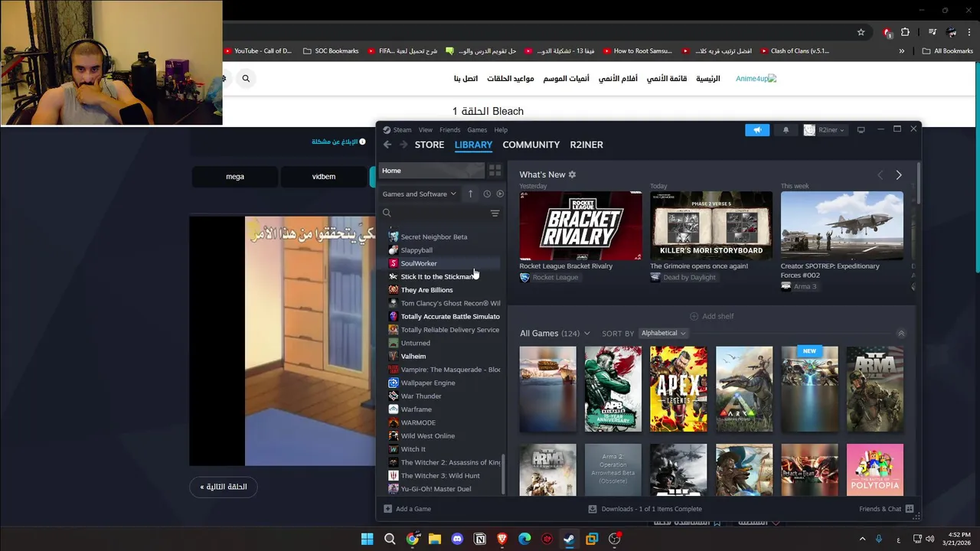Screen dimensions: 980x551
Task: Go forward with Steam's forward arrow
Action: pos(403,145)
